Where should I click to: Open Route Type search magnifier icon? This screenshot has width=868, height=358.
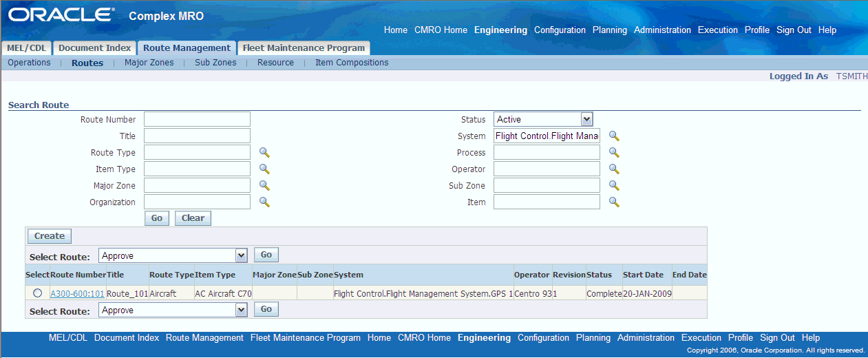(264, 152)
